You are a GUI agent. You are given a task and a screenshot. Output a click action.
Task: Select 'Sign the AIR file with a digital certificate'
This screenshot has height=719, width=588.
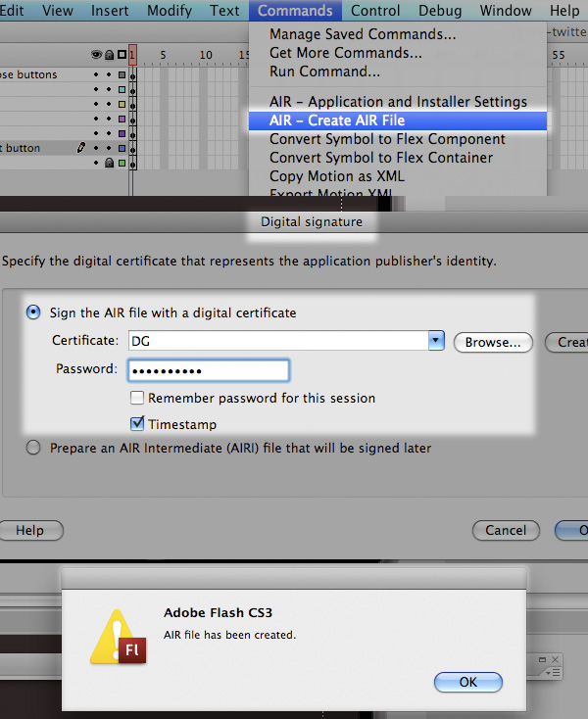[x=33, y=312]
